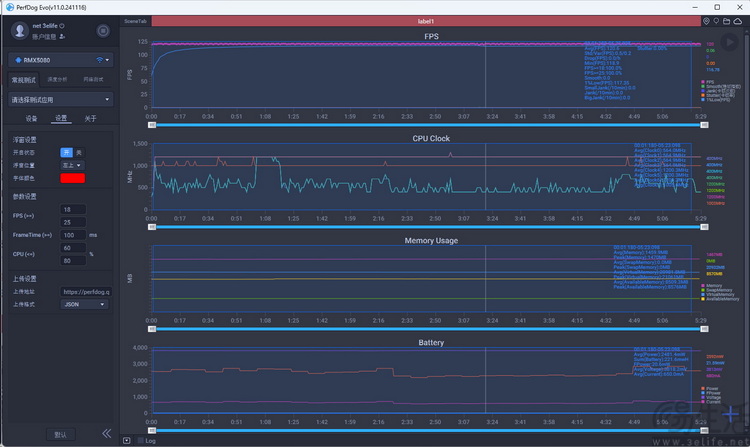750x447 pixels.
Task: Open the 设备 tab
Action: click(31, 119)
